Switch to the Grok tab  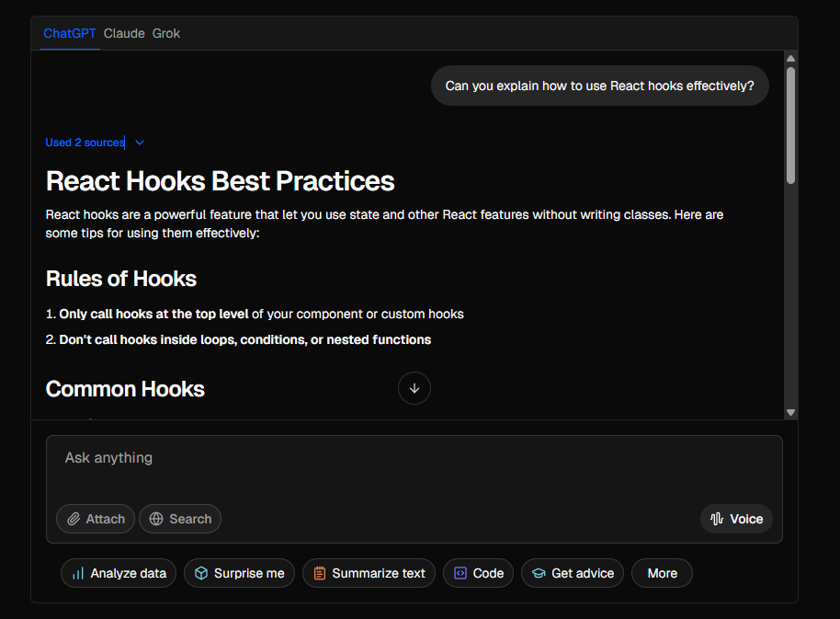[166, 33]
